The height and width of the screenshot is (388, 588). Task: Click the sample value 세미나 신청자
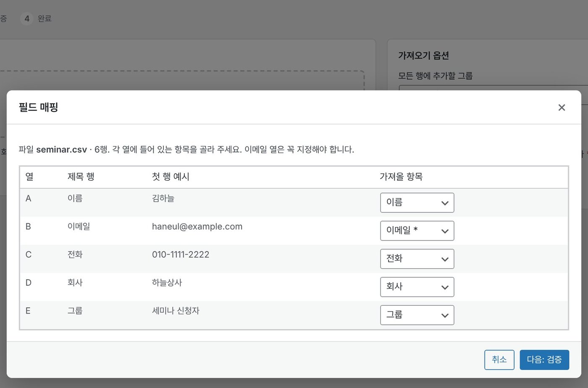[x=176, y=311]
